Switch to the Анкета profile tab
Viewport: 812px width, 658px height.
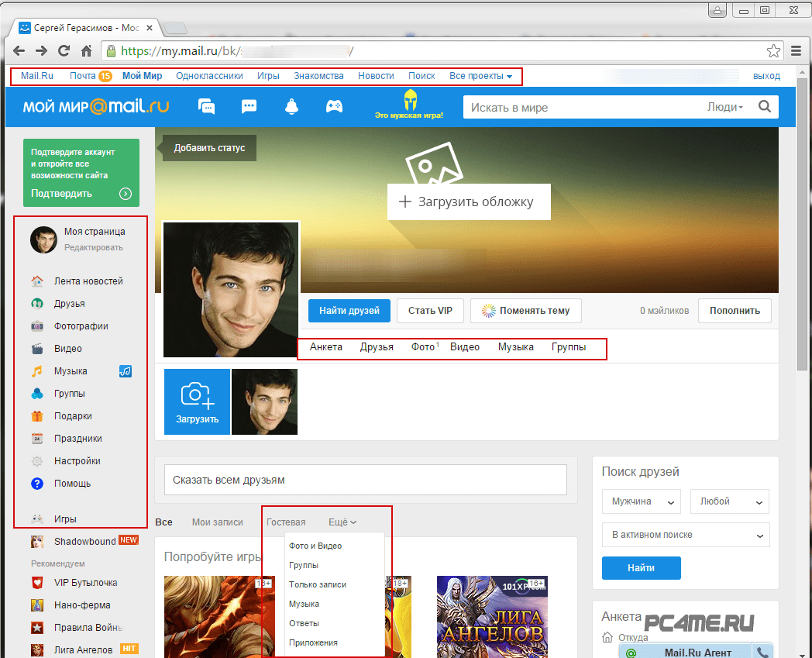[325, 347]
